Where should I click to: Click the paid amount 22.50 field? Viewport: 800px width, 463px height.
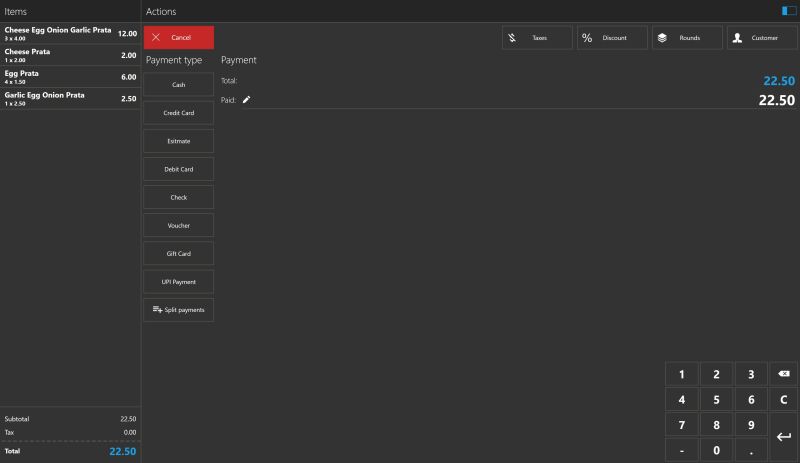(776, 100)
